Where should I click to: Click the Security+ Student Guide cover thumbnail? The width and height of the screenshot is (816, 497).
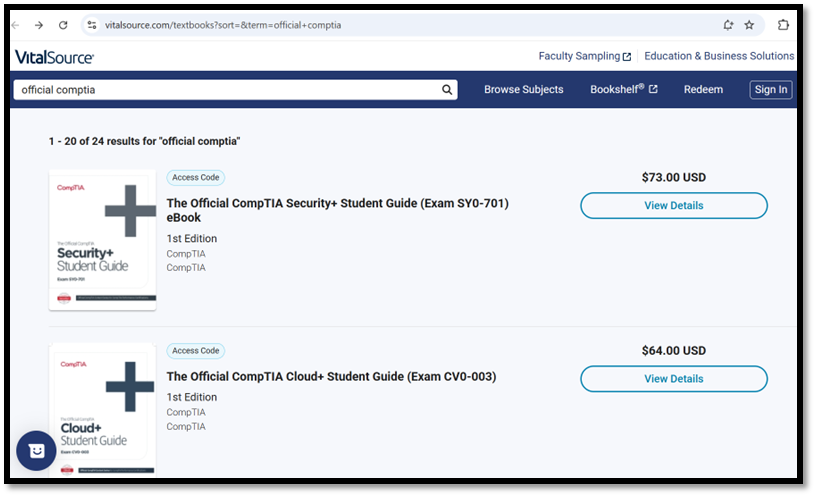point(103,240)
